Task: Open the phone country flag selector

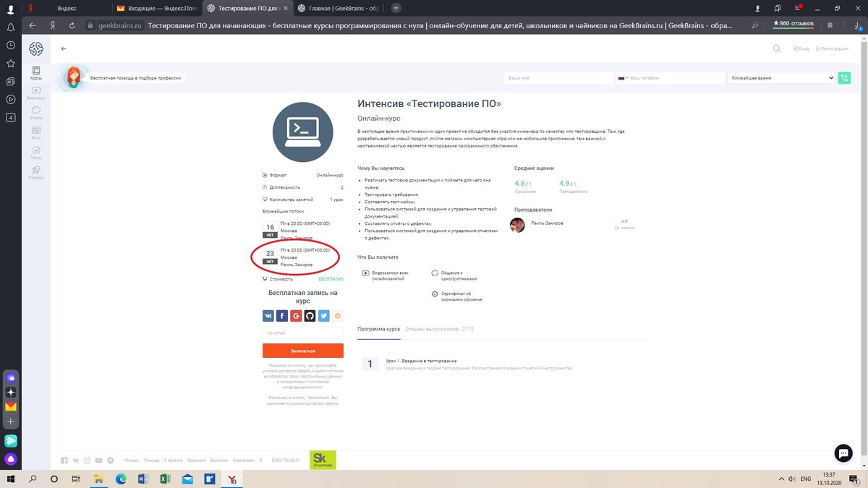Action: click(623, 77)
